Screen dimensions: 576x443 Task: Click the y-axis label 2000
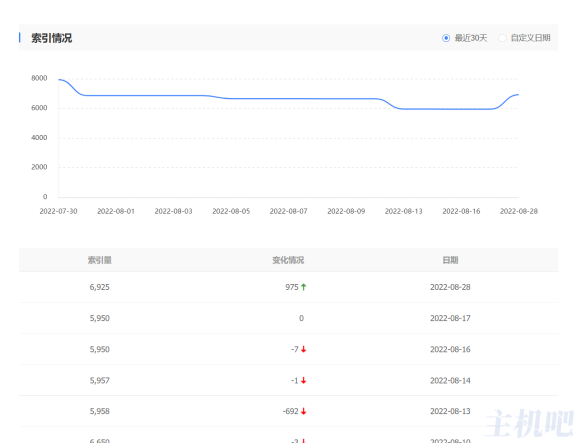tap(39, 167)
